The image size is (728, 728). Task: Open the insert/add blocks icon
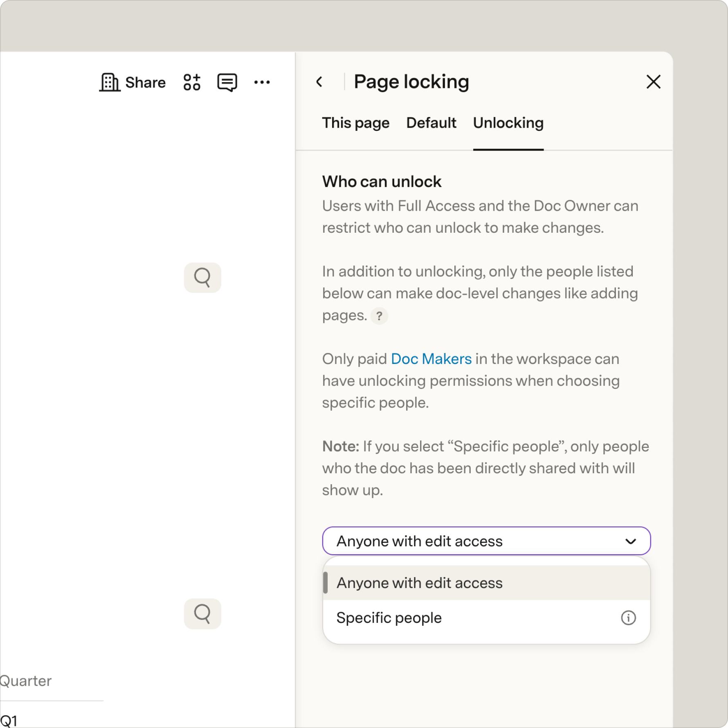click(192, 82)
